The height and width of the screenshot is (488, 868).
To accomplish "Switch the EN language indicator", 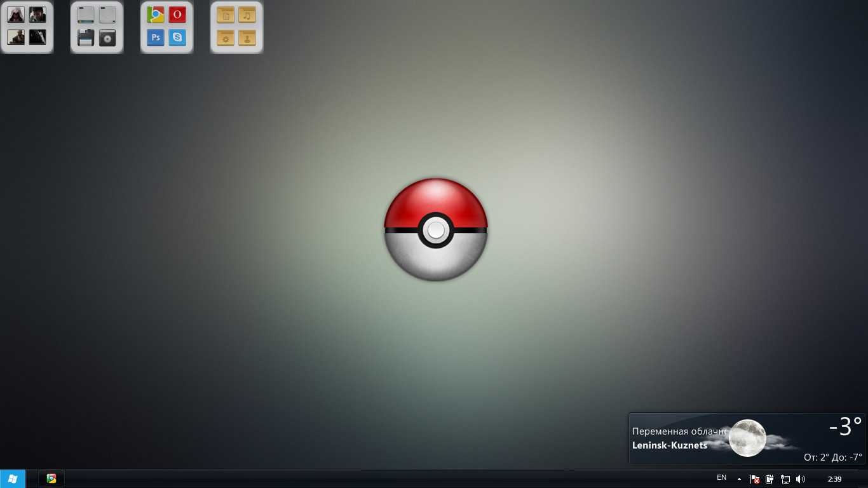I will pyautogui.click(x=721, y=478).
